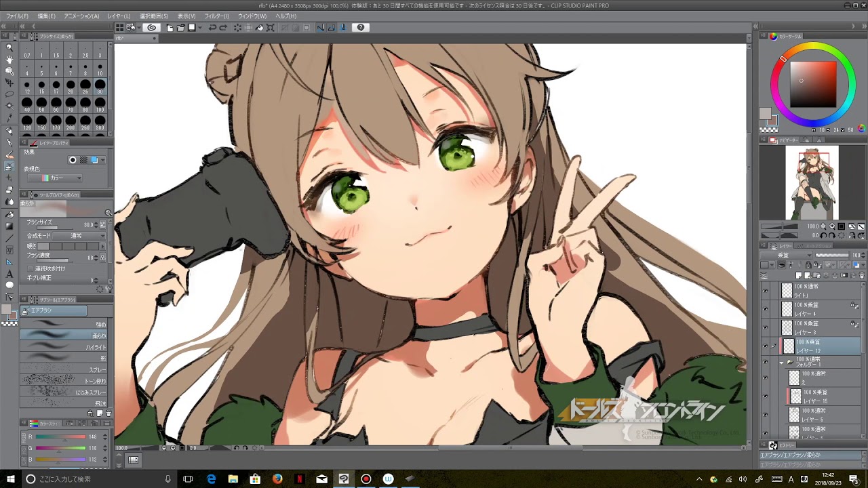Open フィルター(I) menu
The width and height of the screenshot is (868, 488).
(x=217, y=16)
